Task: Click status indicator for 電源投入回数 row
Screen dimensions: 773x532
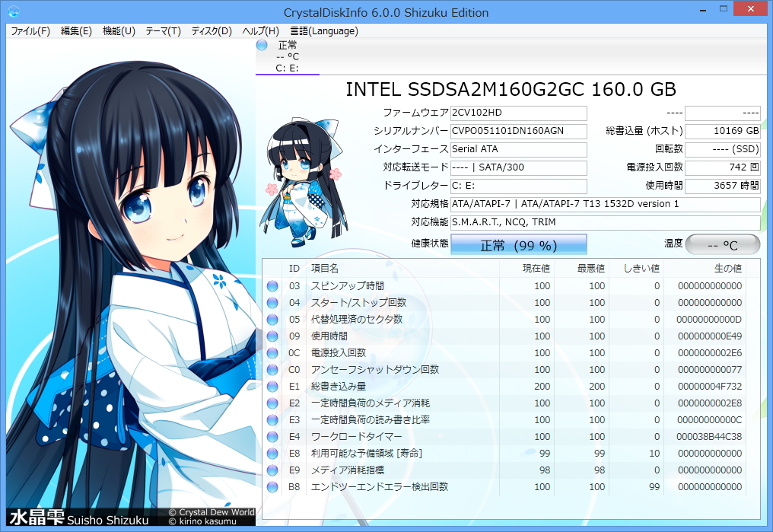Action: (x=272, y=352)
